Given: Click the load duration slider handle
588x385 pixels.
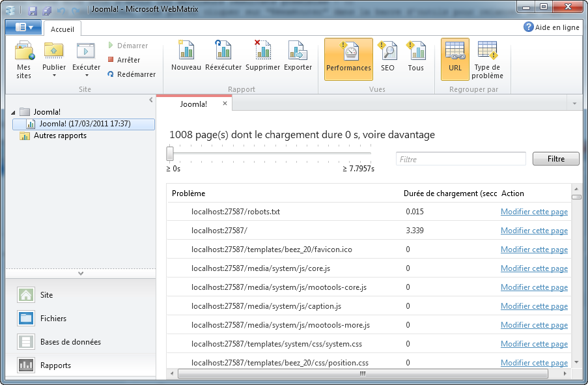Looking at the screenshot, I should pyautogui.click(x=170, y=154).
